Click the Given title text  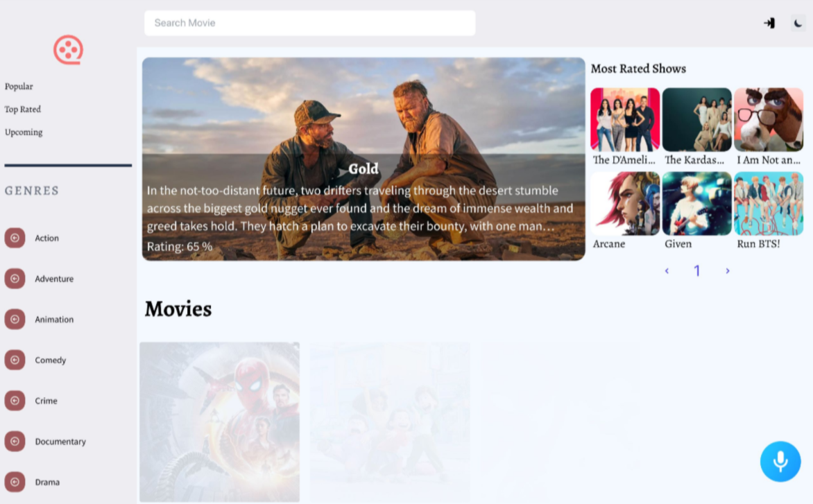coord(678,243)
